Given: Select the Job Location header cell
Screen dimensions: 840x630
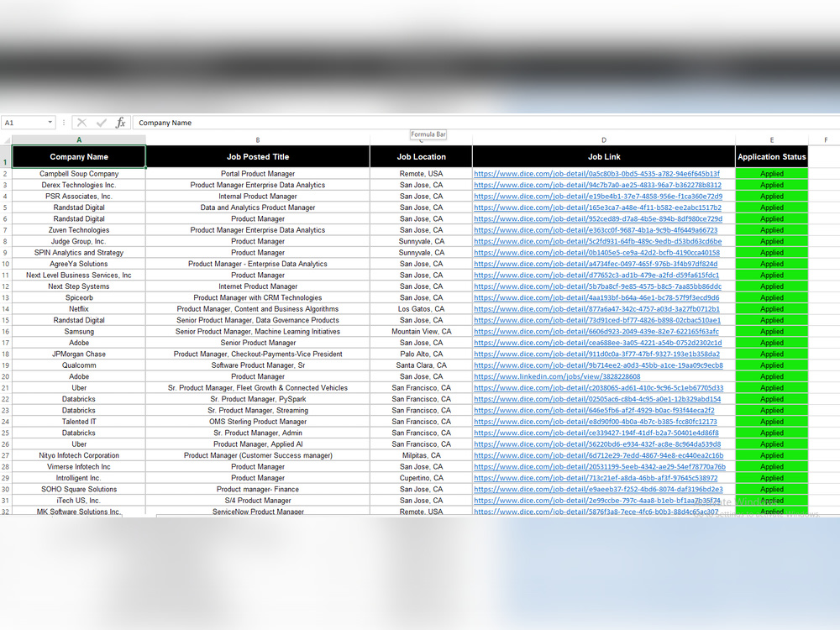Looking at the screenshot, I should point(421,156).
